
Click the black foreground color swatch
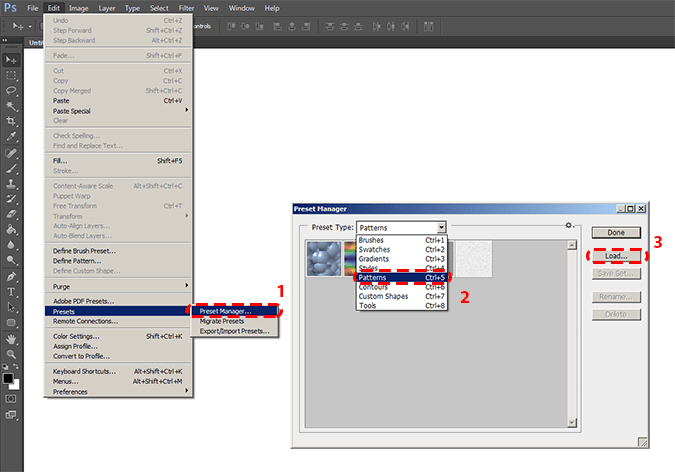coord(7,378)
